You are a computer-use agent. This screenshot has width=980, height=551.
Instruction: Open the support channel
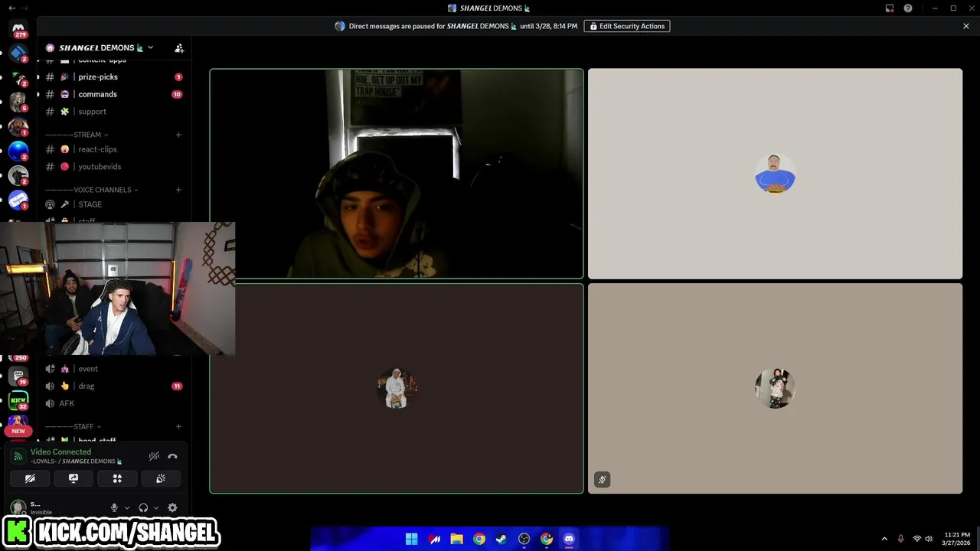point(114,112)
